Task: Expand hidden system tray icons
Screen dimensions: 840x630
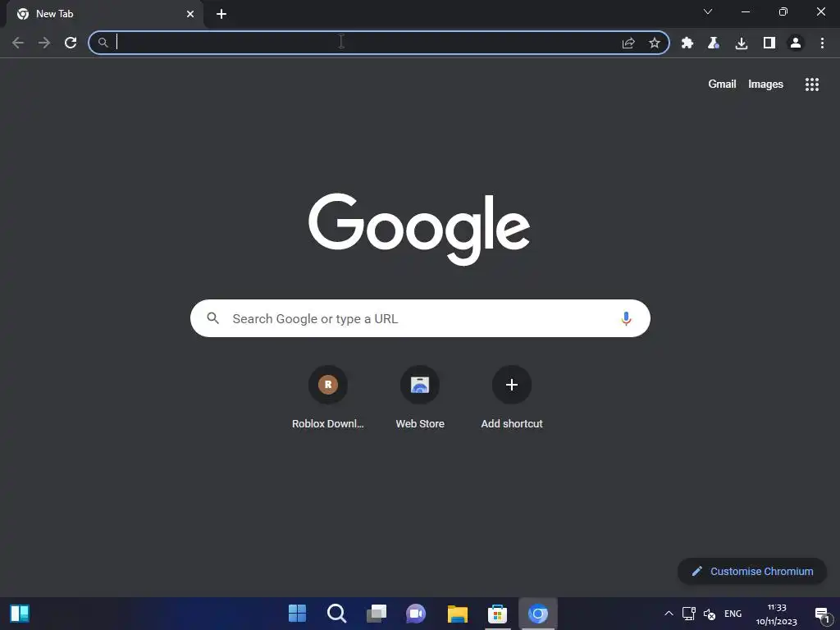Action: [669, 614]
